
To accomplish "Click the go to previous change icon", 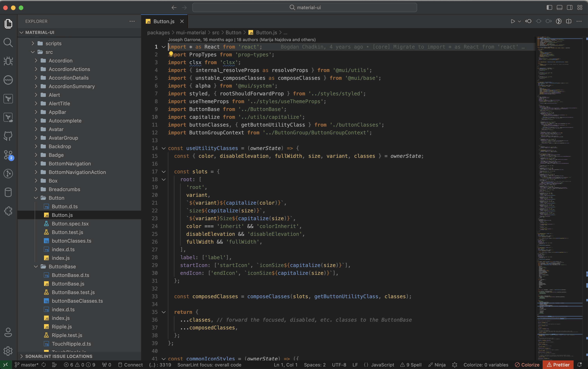I will [x=528, y=21].
